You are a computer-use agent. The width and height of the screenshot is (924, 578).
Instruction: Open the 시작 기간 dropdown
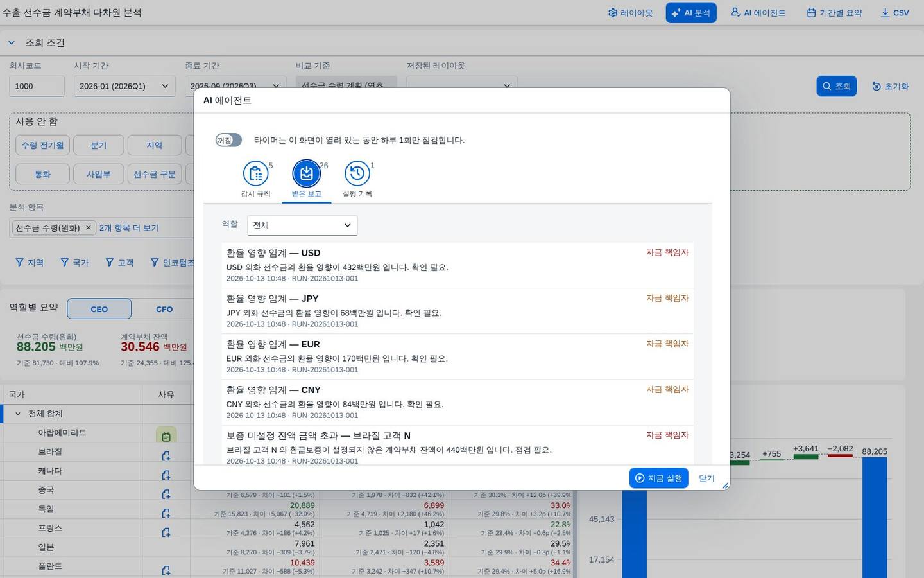pos(124,86)
